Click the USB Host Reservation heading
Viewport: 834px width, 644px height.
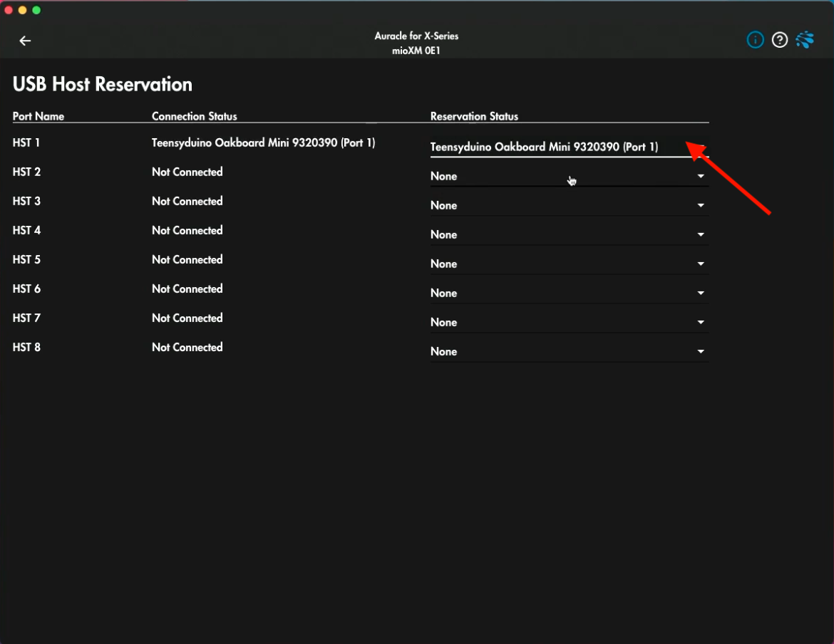(x=102, y=85)
